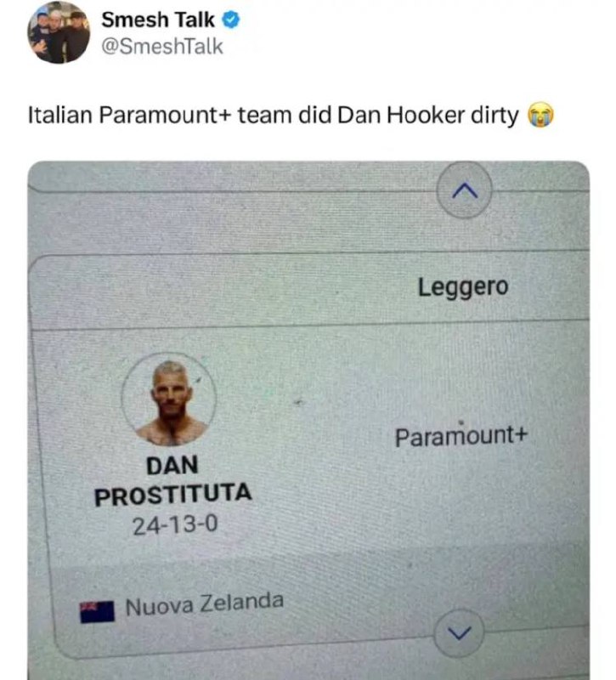
Task: Select the Leggero weight class header
Action: click(463, 287)
